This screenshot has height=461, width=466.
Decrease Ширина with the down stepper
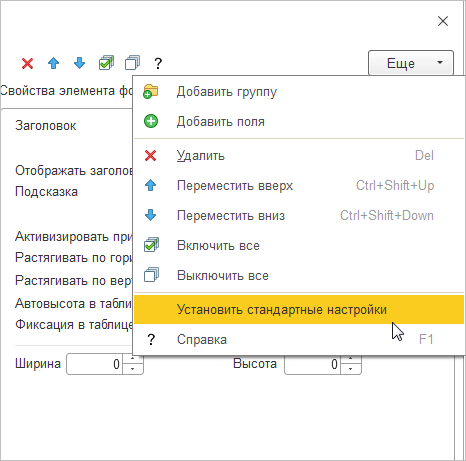click(x=133, y=369)
